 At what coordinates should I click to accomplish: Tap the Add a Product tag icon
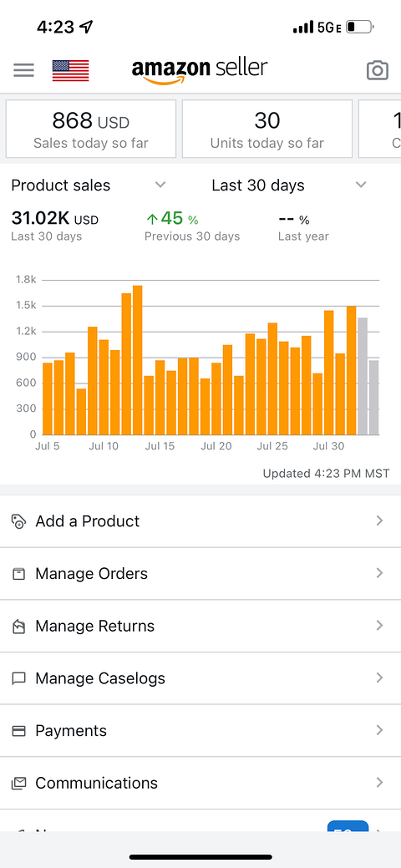[x=19, y=521]
